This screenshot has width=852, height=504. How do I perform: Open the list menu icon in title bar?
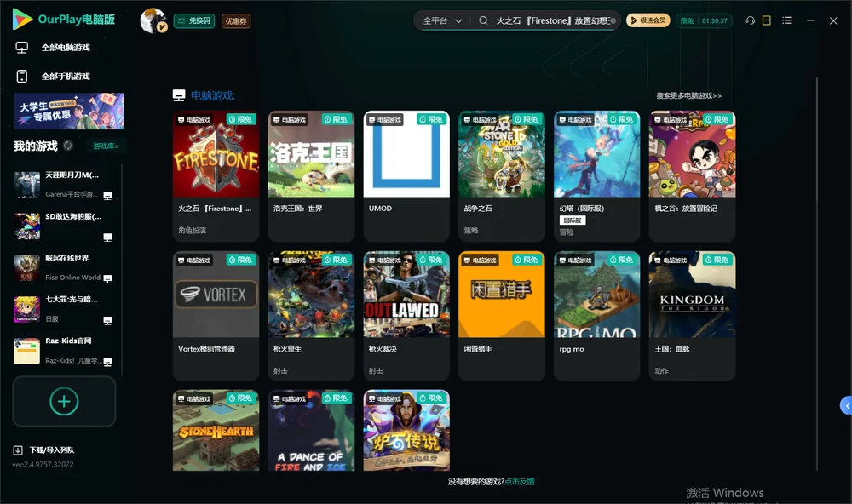pyautogui.click(x=786, y=20)
